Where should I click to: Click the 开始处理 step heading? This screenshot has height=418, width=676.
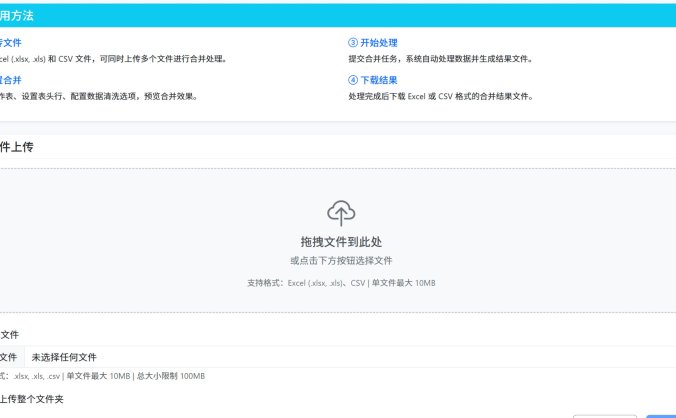(379, 43)
